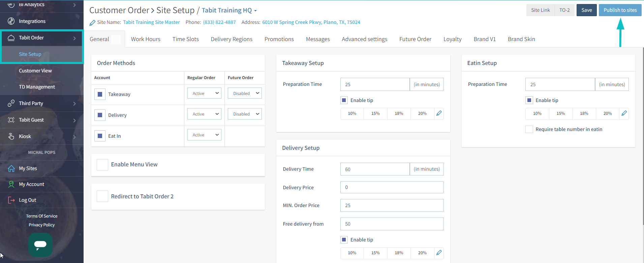
Task: Select the Messages tab
Action: [x=318, y=39]
